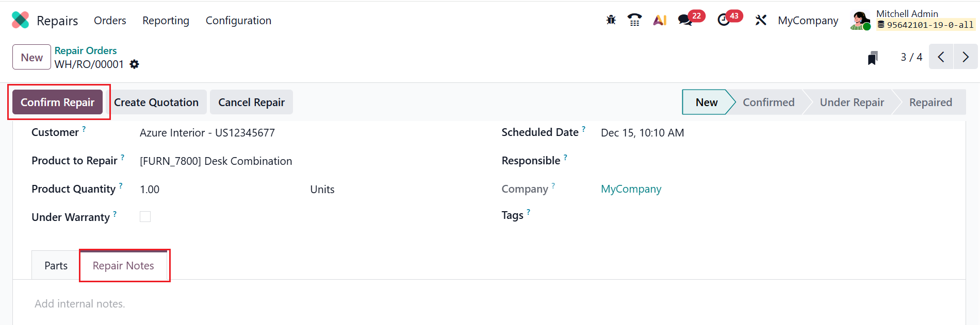This screenshot has height=325, width=980.
Task: Switch to the Parts tab
Action: (x=56, y=266)
